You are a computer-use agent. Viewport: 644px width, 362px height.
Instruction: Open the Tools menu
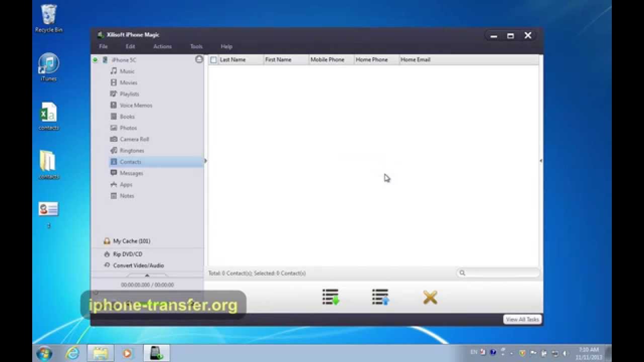pos(196,46)
